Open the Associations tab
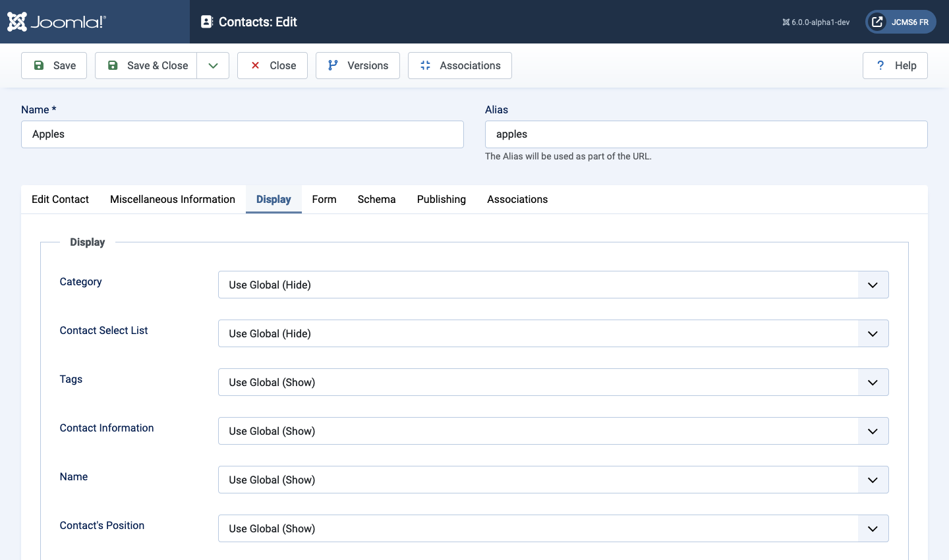This screenshot has width=949, height=560. click(517, 199)
